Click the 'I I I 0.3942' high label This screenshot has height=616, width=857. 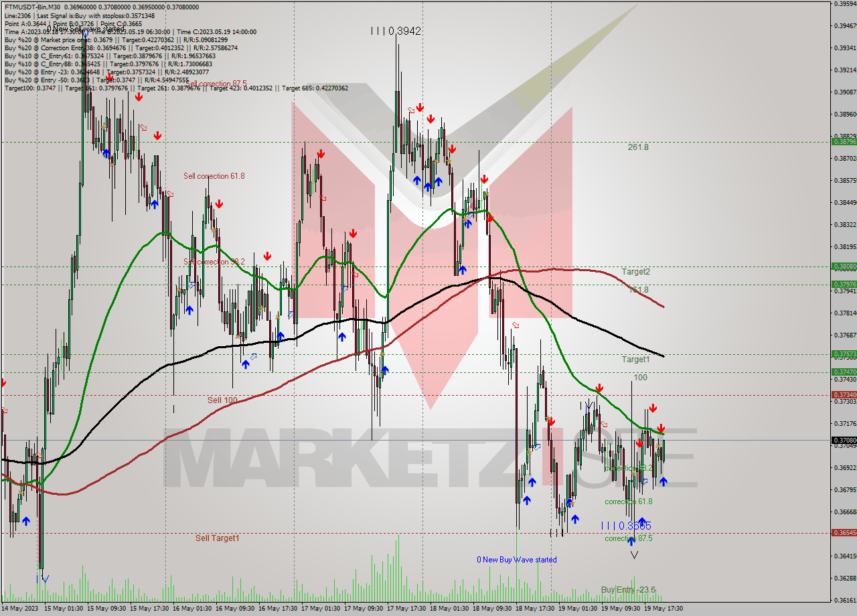click(396, 31)
